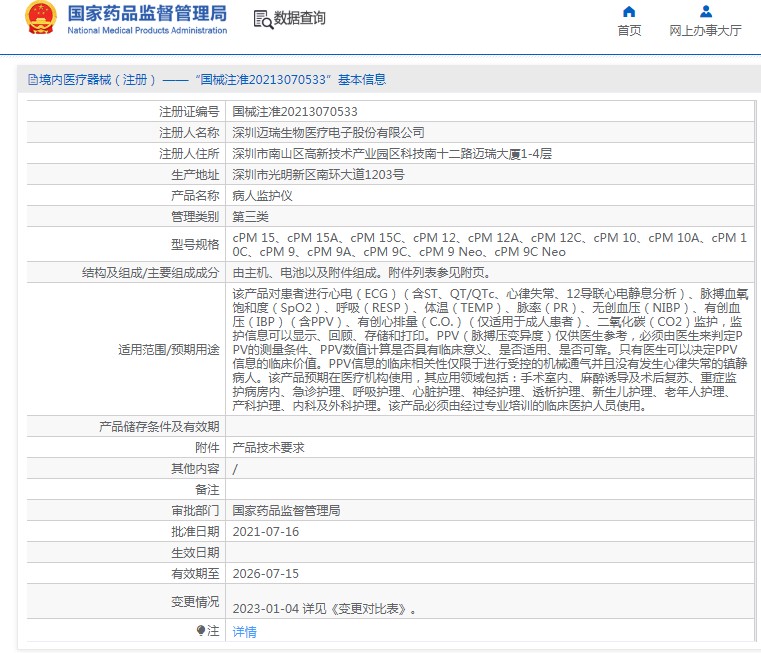This screenshot has height=653, width=761.
Task: Click the 有效期至 label
Action: pos(195,573)
